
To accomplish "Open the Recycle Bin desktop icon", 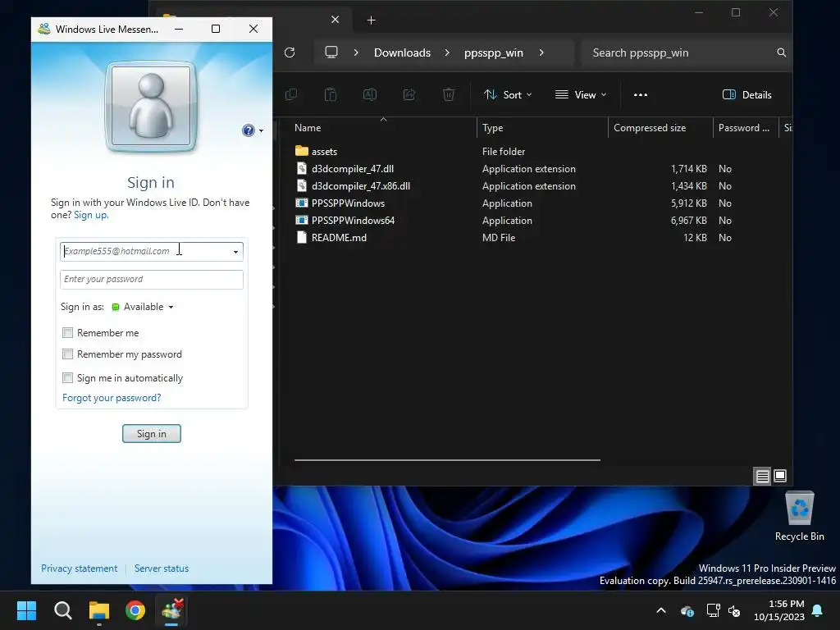I will pos(799,517).
